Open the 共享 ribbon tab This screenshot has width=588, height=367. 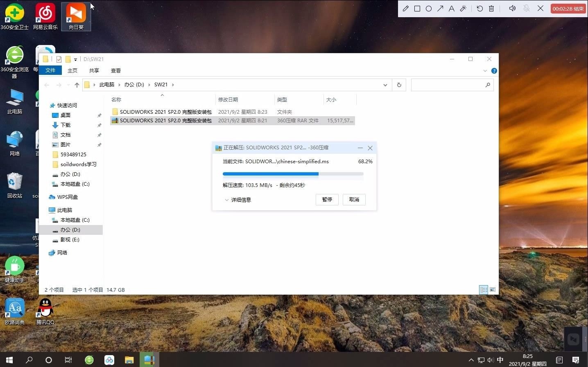[x=94, y=70]
